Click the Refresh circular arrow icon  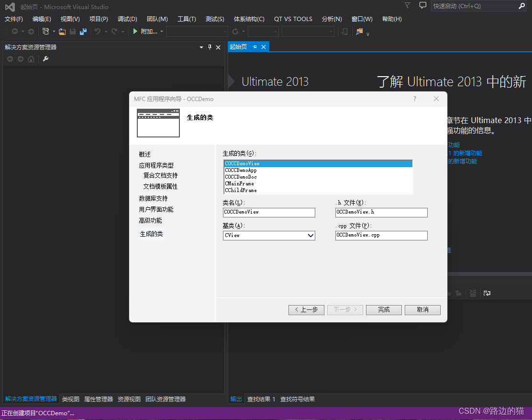pos(235,31)
